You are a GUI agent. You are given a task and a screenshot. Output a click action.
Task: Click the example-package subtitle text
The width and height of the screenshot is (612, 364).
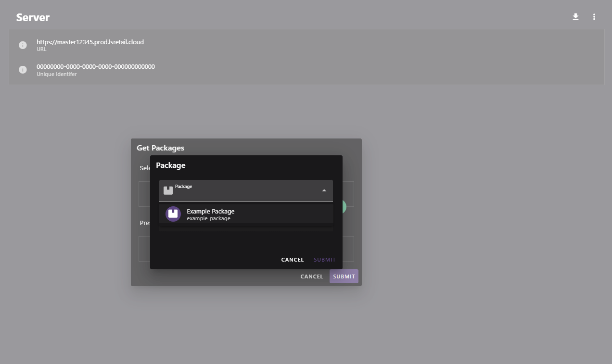point(208,219)
